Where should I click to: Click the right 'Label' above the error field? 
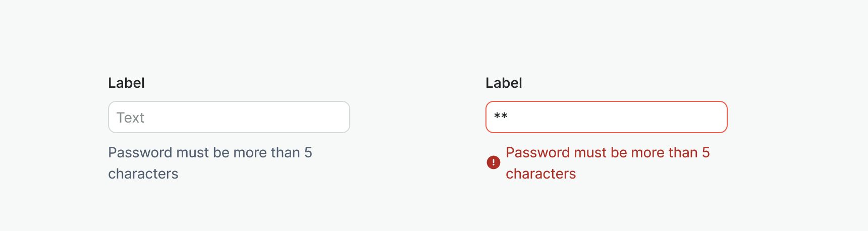click(504, 83)
